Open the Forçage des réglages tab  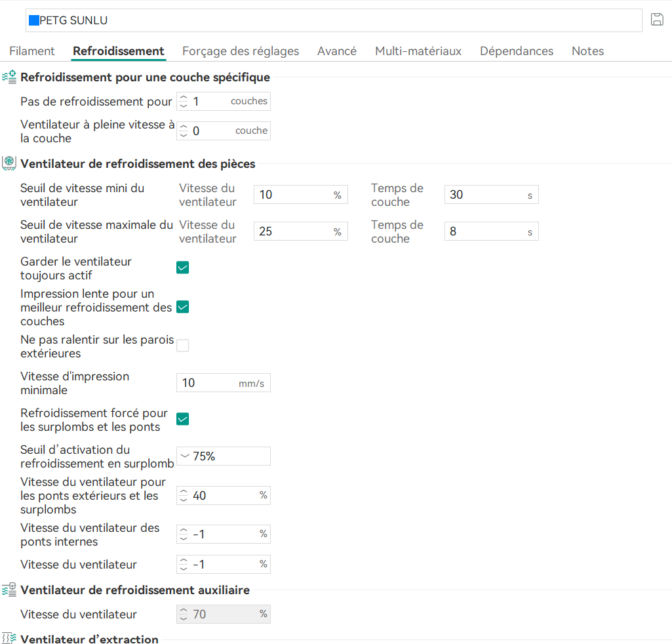pos(241,51)
